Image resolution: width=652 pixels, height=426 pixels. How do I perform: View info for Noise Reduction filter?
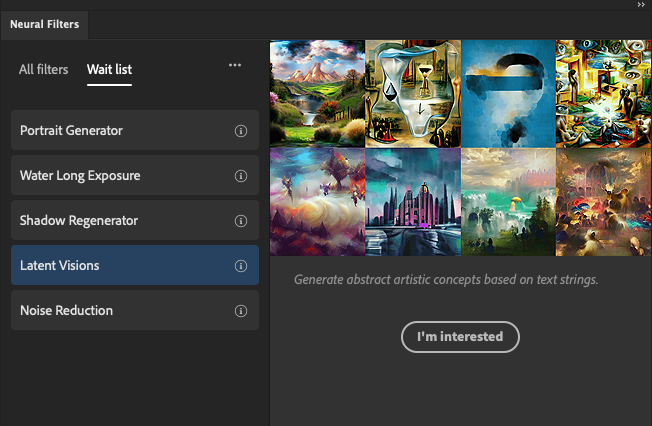(241, 310)
